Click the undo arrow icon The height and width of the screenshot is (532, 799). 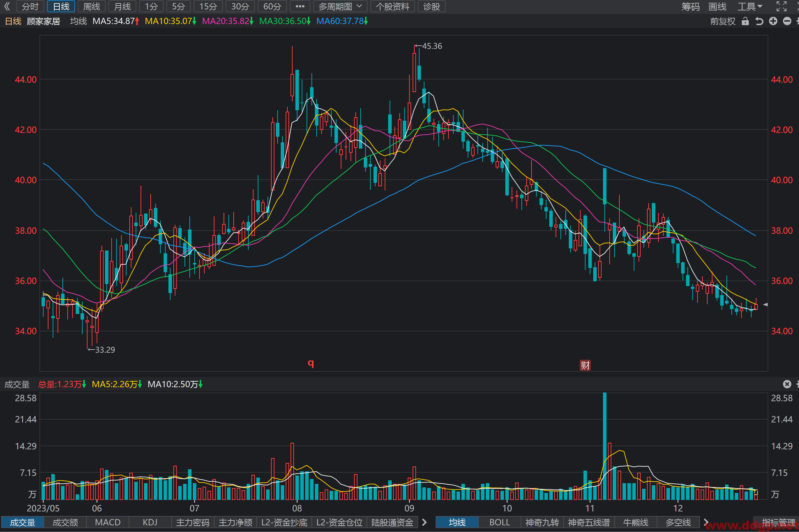[x=759, y=21]
